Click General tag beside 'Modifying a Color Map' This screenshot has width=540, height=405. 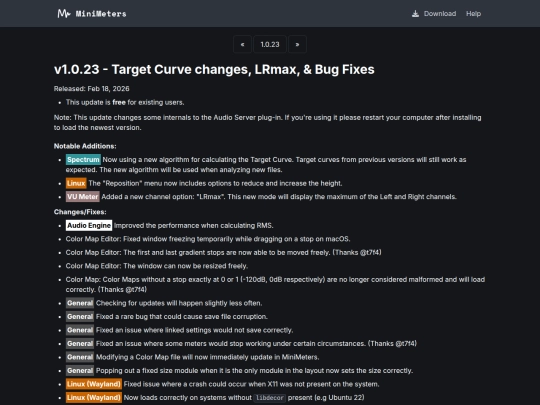pyautogui.click(x=80, y=357)
